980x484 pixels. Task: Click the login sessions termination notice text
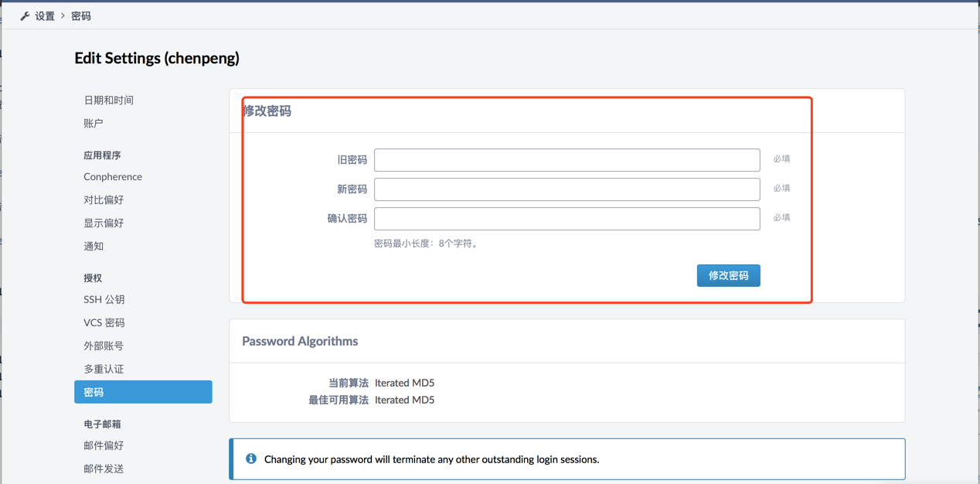pos(431,459)
